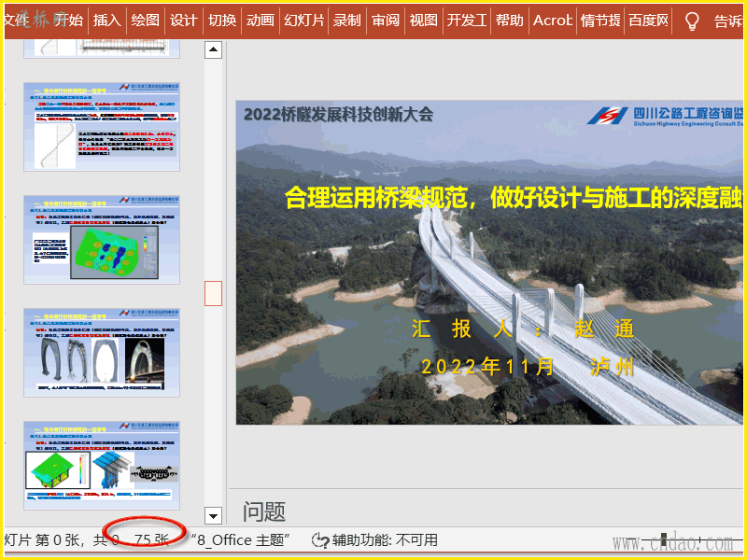Select the thumbnail with arch bridge photos
747x560 pixels.
pyautogui.click(x=102, y=353)
